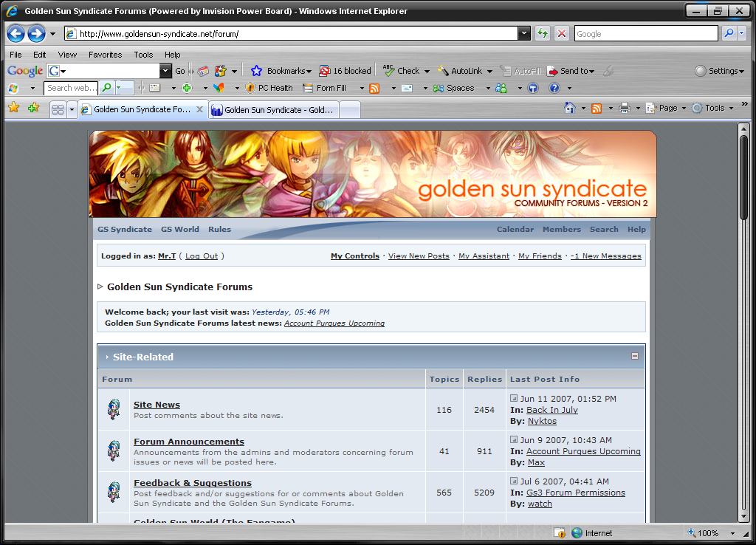Open Quick Tabs grid icon
Image resolution: width=756 pixels, height=545 pixels.
[58, 109]
